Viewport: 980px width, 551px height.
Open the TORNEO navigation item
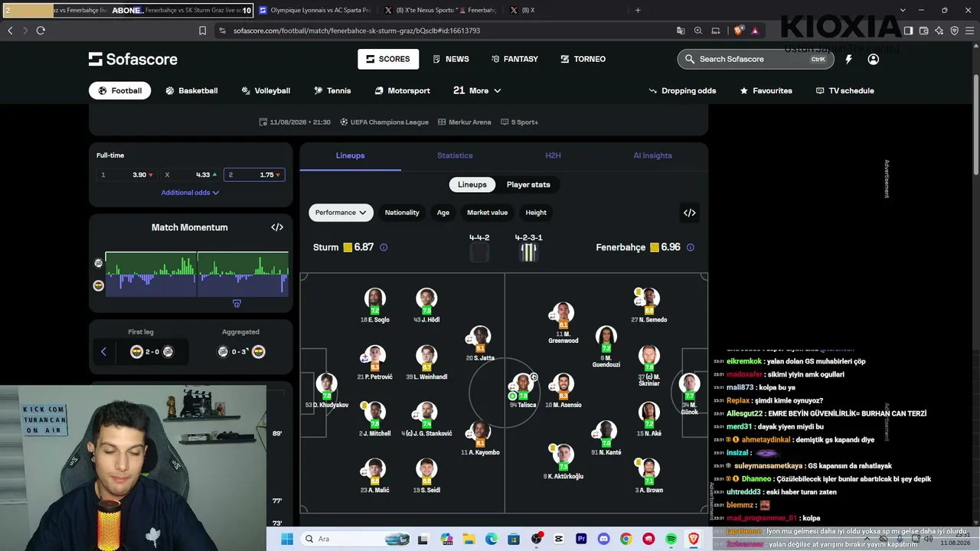click(x=583, y=59)
